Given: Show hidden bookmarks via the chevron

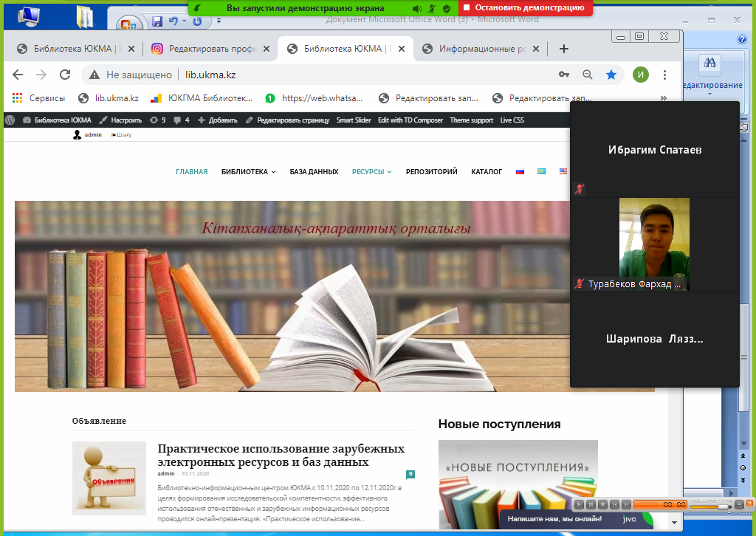Looking at the screenshot, I should [663, 97].
